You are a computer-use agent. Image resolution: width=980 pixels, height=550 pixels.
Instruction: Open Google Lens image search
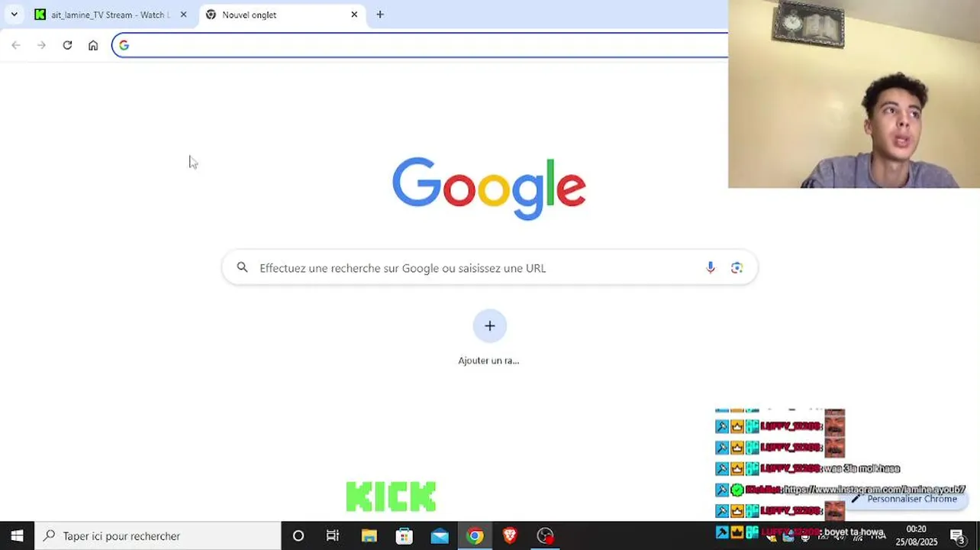click(x=737, y=267)
